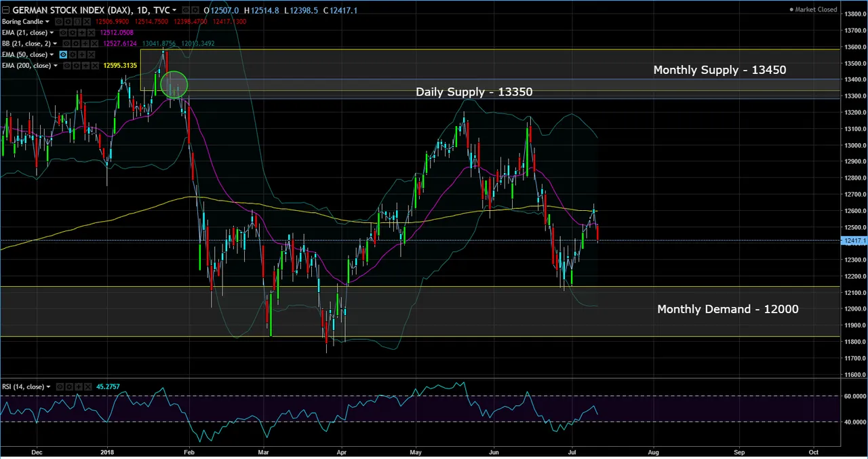Remove the EMA (50, close) indicator
Viewport: 868px width, 459px height.
[x=91, y=54]
